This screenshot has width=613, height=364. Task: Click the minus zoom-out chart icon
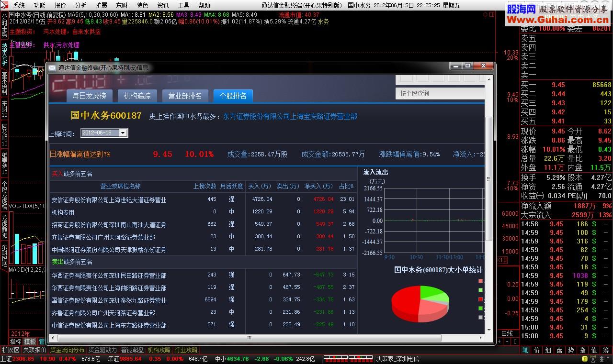507,342
